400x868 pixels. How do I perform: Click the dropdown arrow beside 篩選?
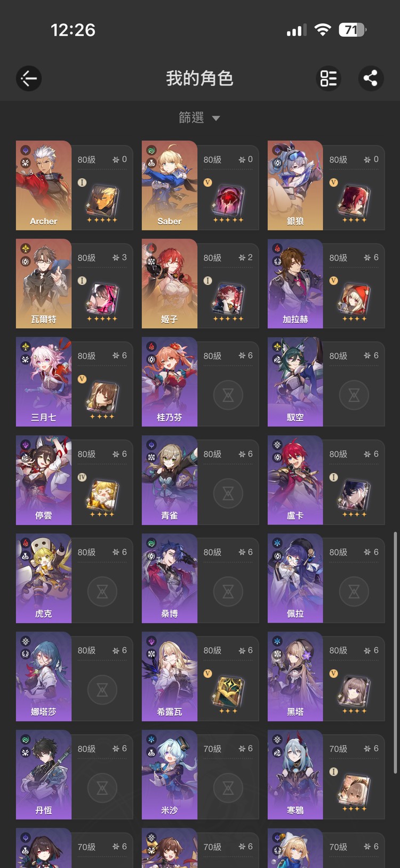point(216,118)
